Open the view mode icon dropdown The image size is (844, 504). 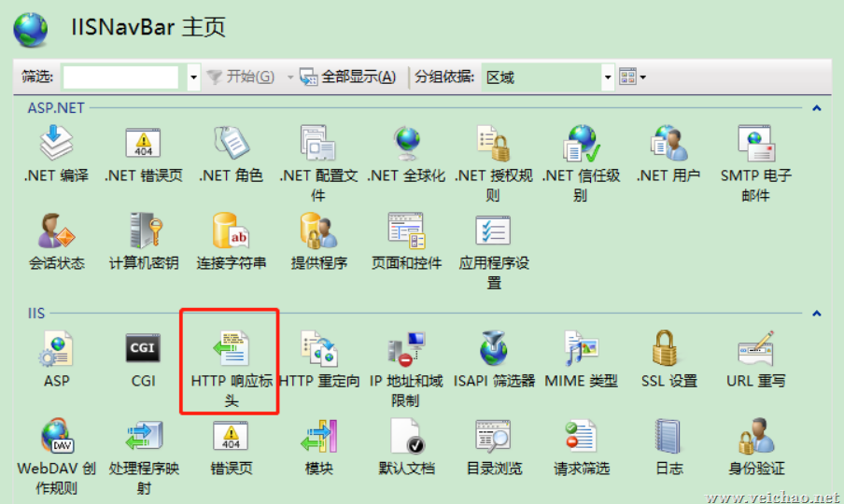tap(632, 77)
